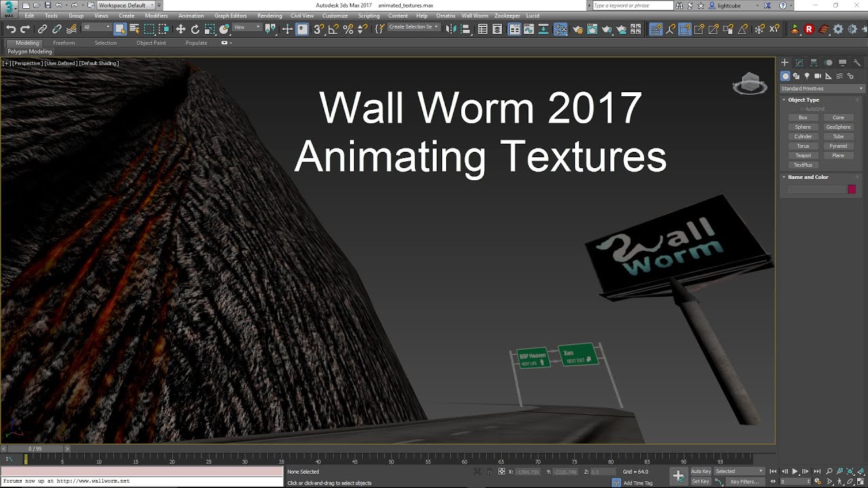Toggle the Ribbon display icon
The width and height of the screenshot is (868, 488).
click(x=515, y=29)
